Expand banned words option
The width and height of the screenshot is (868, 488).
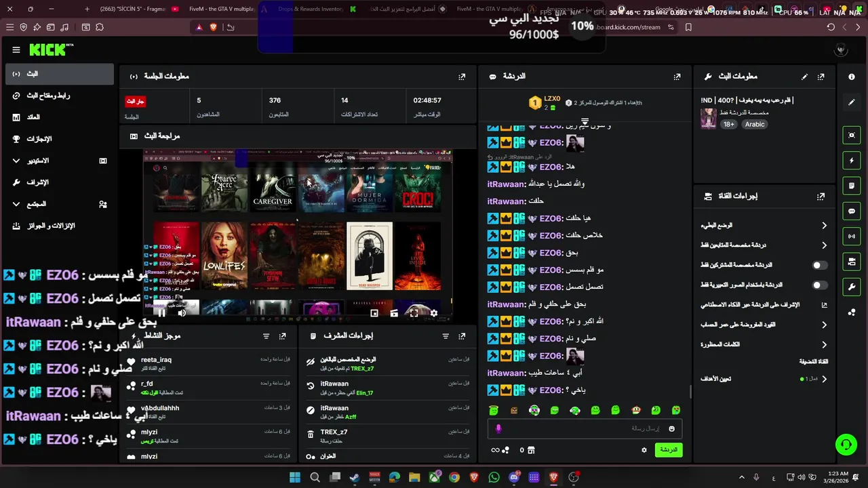pos(764,344)
